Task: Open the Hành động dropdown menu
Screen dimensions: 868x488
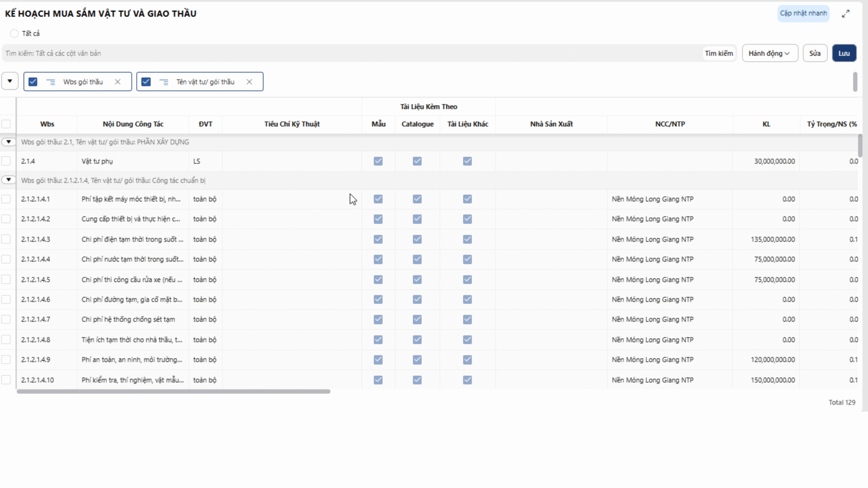Action: [x=770, y=53]
